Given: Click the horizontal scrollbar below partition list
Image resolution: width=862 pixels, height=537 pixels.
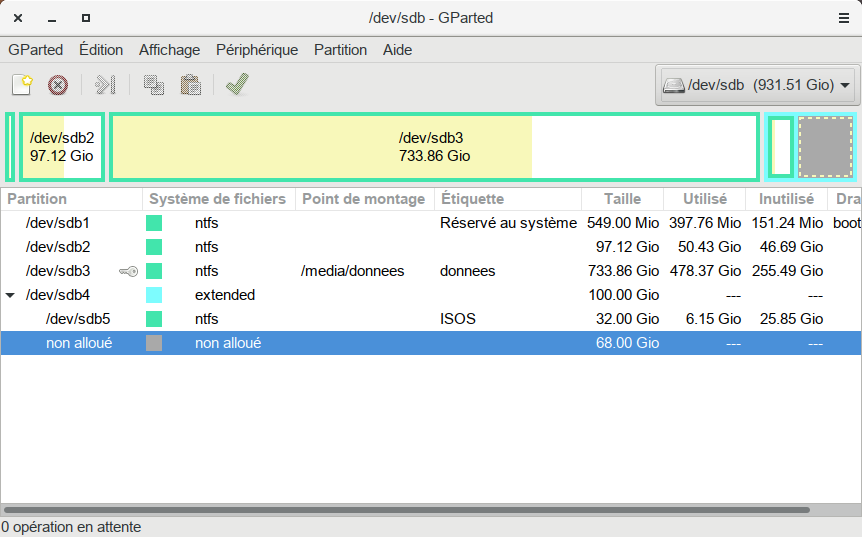Looking at the screenshot, I should [400, 510].
